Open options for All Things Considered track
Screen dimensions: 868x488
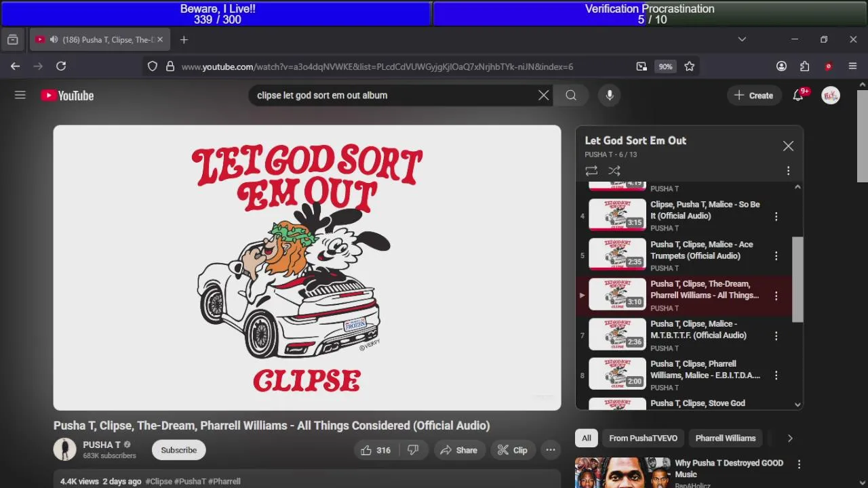[x=776, y=296]
